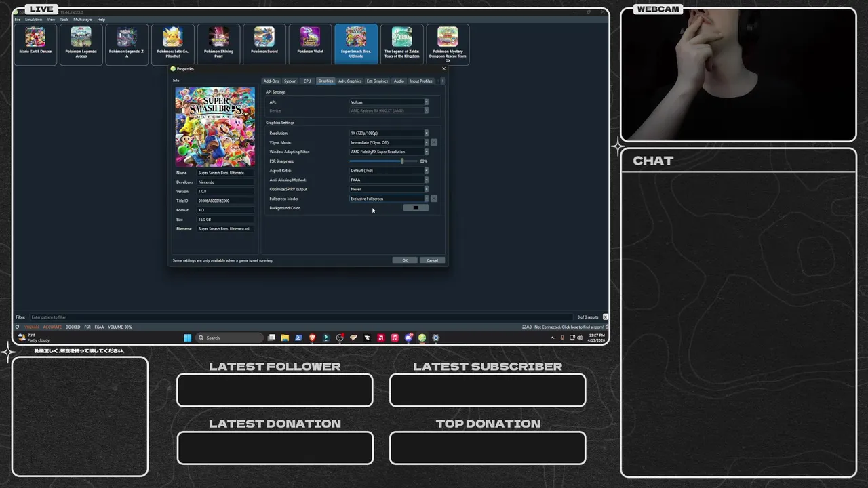Open the Discord taskbar icon

[x=408, y=338]
